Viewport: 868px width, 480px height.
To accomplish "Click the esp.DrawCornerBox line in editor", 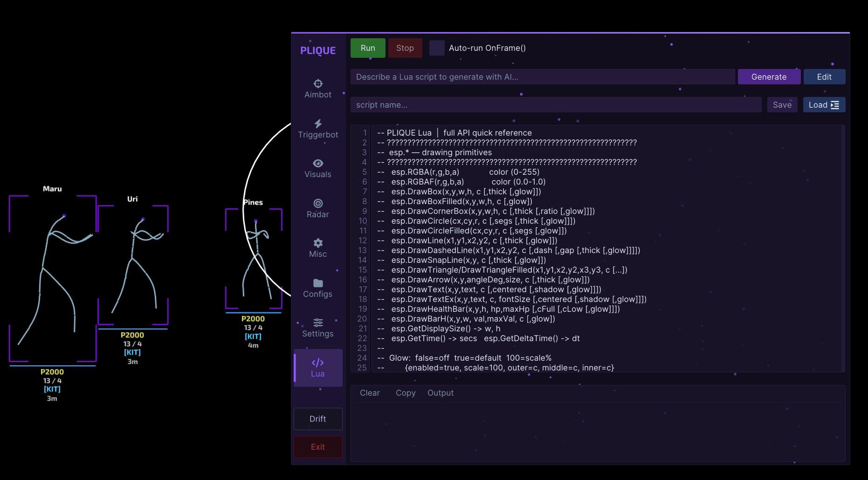I will tap(486, 211).
